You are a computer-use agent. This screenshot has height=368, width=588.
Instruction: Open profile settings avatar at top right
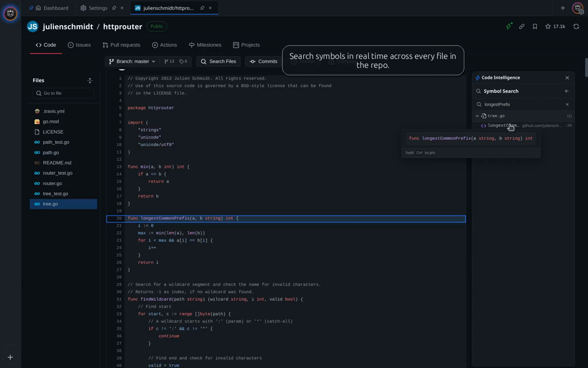click(578, 8)
